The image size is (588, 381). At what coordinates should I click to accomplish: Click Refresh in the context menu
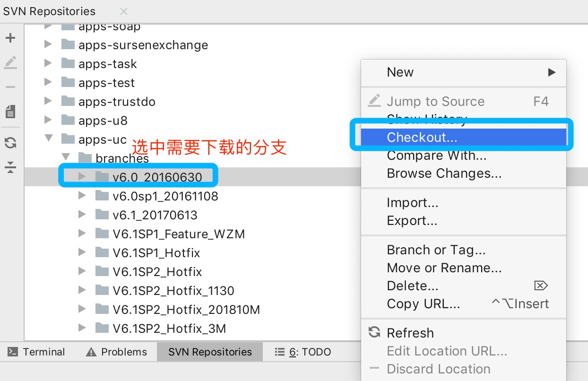pyautogui.click(x=410, y=333)
